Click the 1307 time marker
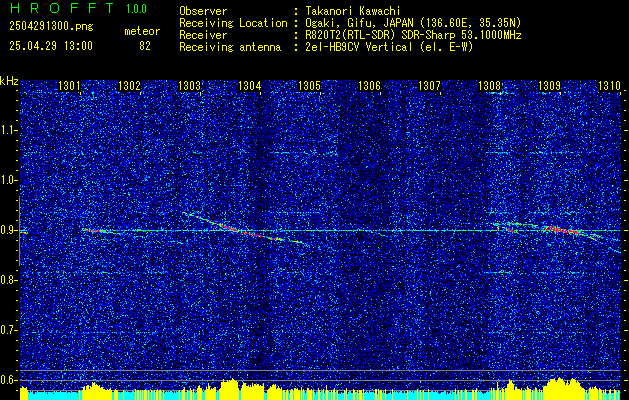 tap(430, 86)
